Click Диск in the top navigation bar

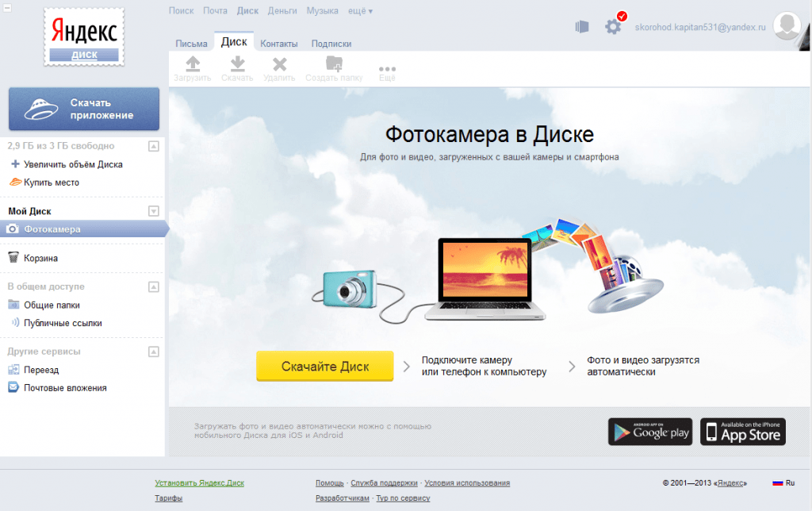click(247, 10)
